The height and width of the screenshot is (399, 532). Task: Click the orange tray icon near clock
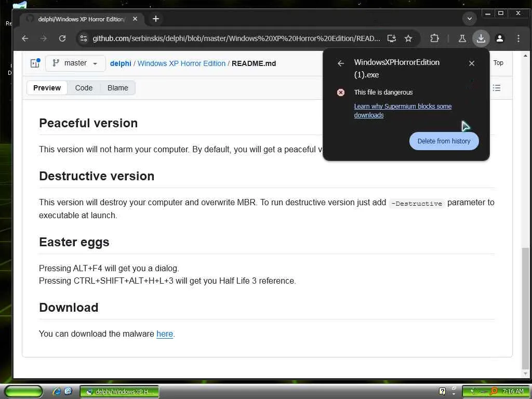[494, 391]
